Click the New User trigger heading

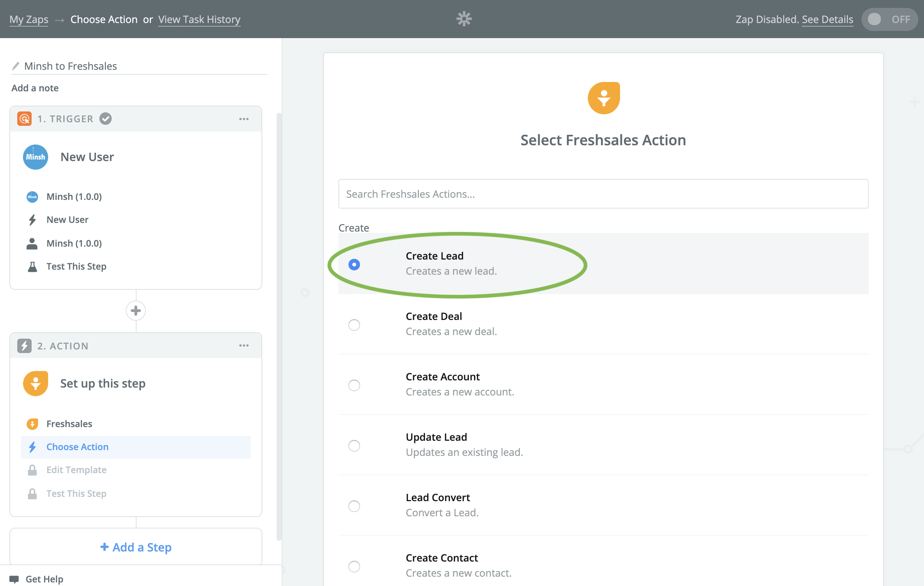pyautogui.click(x=87, y=157)
